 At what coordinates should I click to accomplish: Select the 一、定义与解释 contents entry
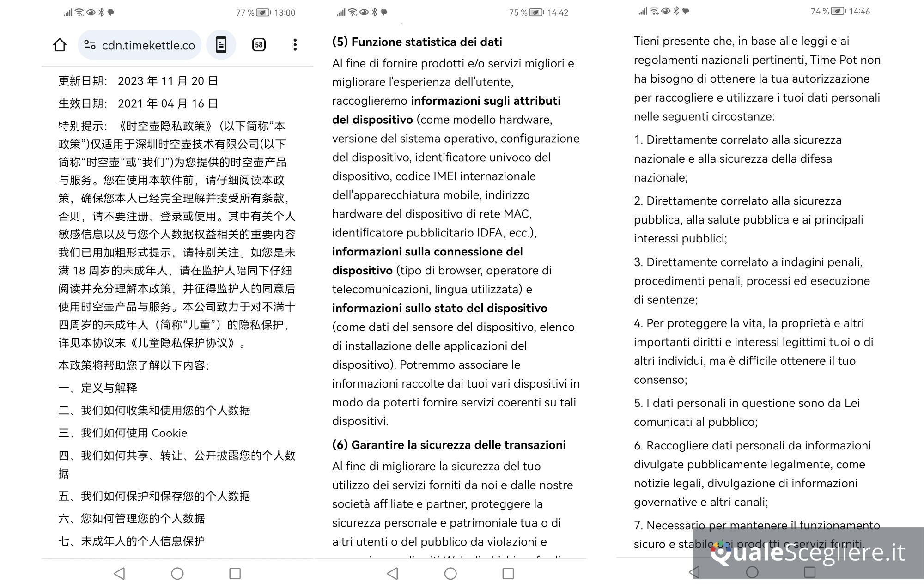pyautogui.click(x=98, y=388)
